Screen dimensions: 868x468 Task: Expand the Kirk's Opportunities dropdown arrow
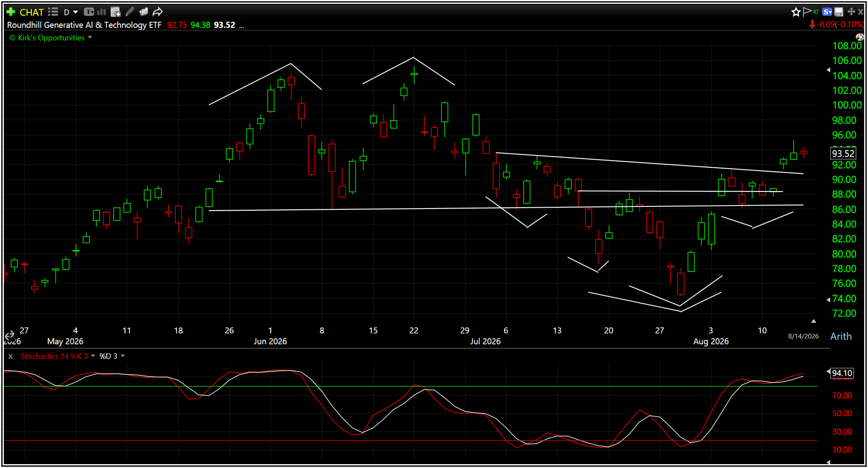point(90,37)
